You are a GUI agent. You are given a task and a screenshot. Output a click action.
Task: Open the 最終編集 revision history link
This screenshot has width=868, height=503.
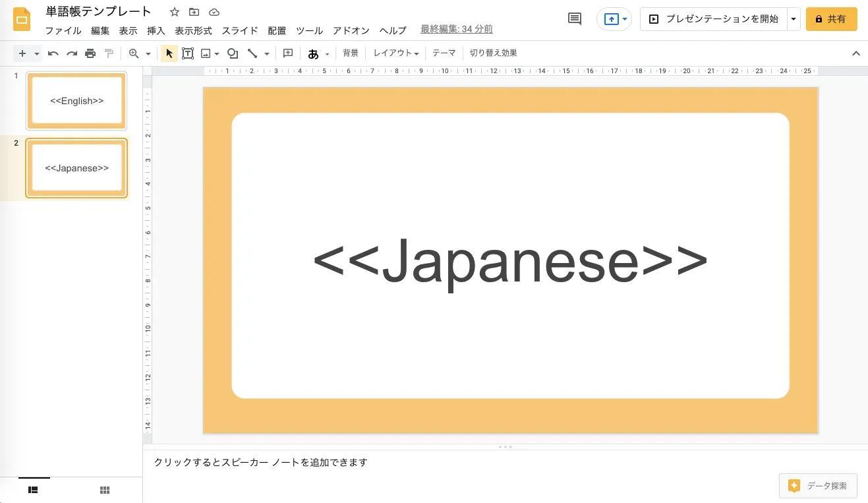457,30
